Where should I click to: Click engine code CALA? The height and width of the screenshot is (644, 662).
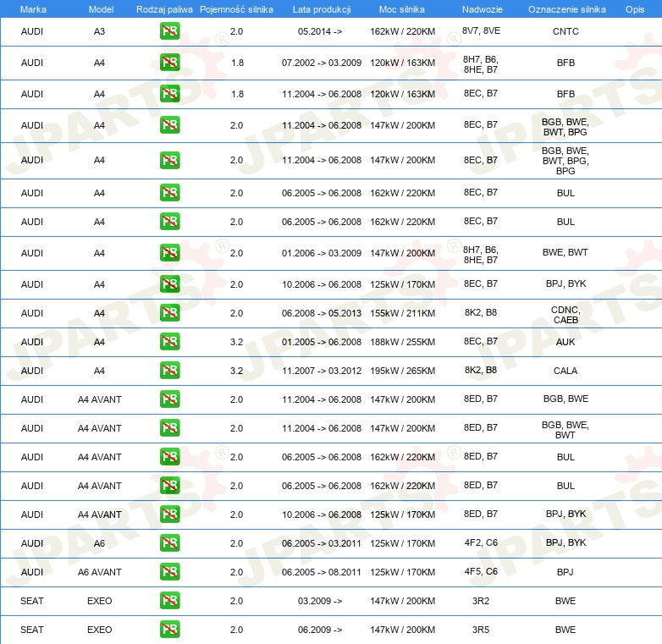(x=565, y=371)
